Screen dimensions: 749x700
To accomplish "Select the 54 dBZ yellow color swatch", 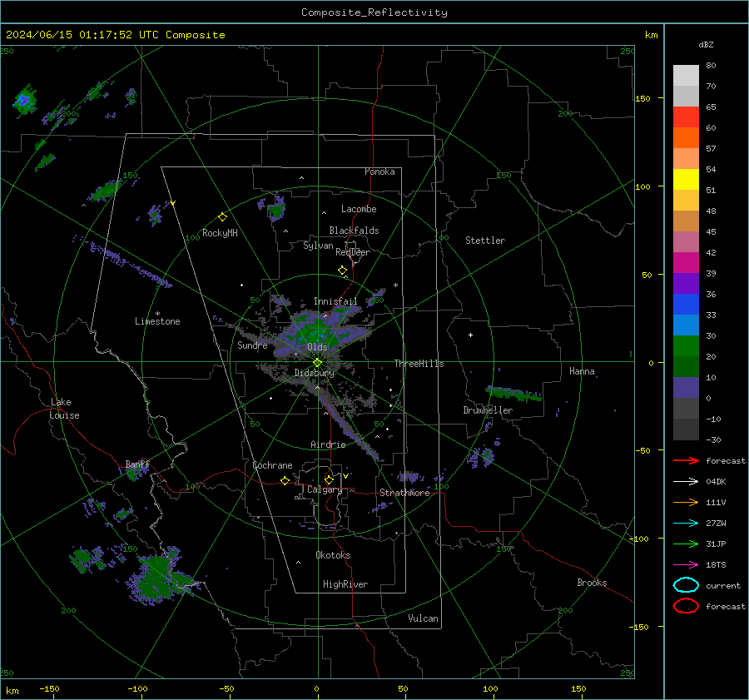I will 686,180.
